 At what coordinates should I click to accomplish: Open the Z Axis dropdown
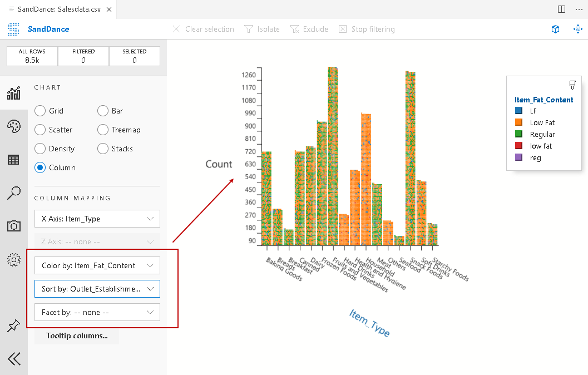[x=97, y=242]
